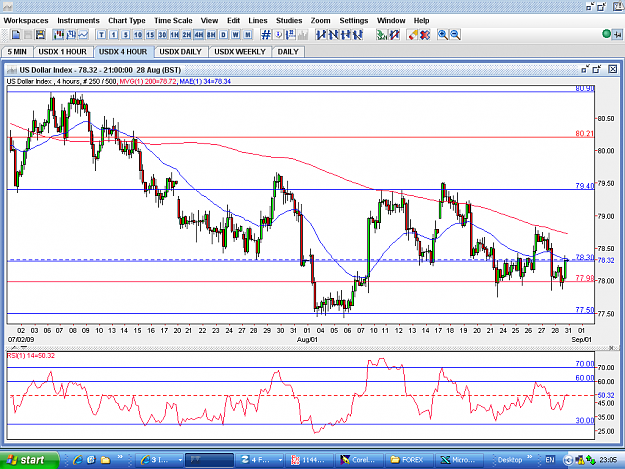Click the clock icon next to grid

[x=278, y=35]
